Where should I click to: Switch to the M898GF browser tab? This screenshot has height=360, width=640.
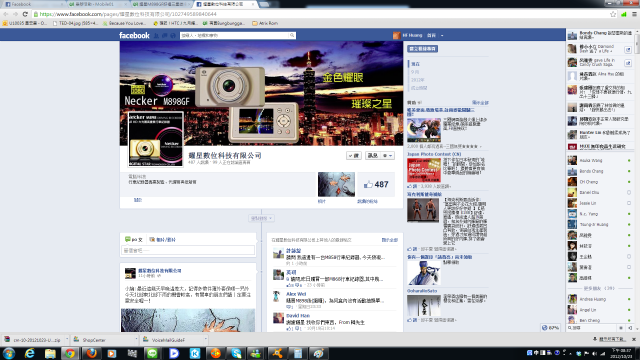(x=161, y=4)
